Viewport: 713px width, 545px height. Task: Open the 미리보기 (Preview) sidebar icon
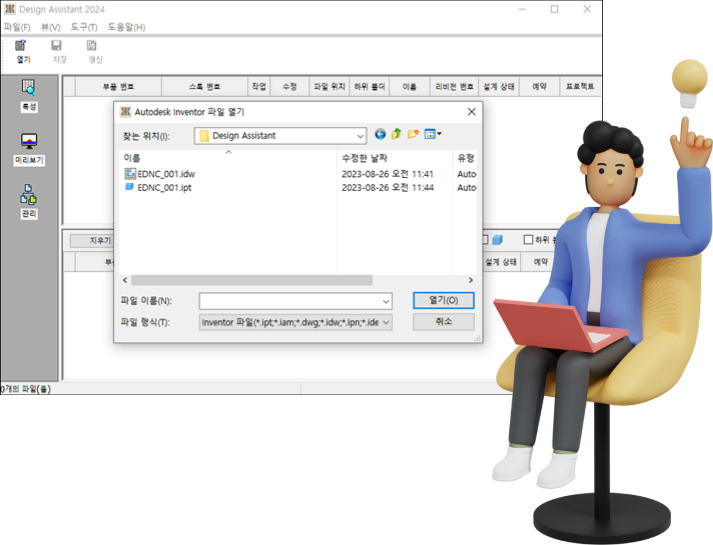tap(28, 143)
